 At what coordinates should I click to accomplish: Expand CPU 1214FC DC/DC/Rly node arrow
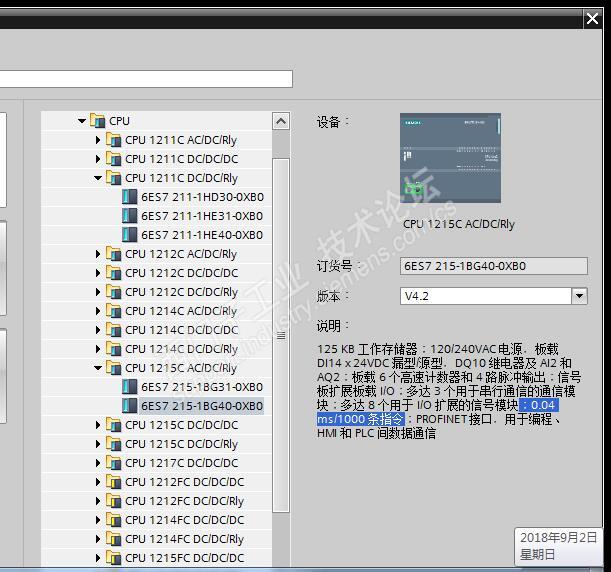[x=98, y=539]
